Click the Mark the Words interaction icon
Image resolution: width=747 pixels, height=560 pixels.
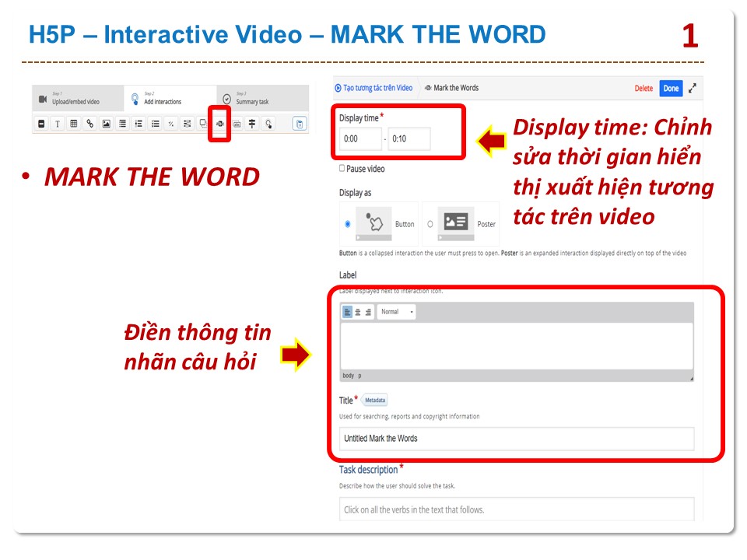coord(220,124)
